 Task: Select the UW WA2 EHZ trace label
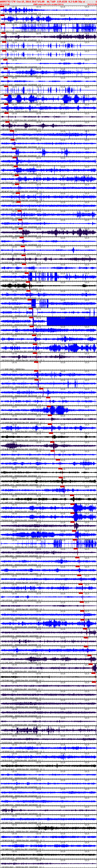point(22,227)
